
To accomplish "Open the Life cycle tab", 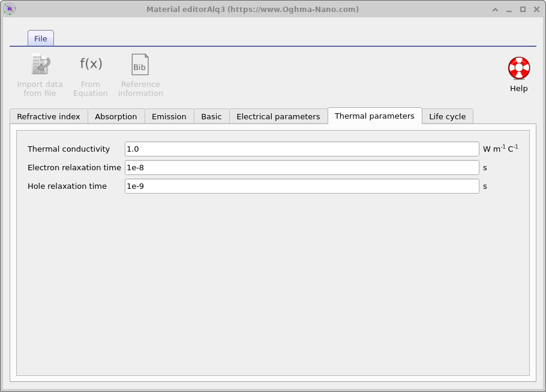I will (x=448, y=116).
